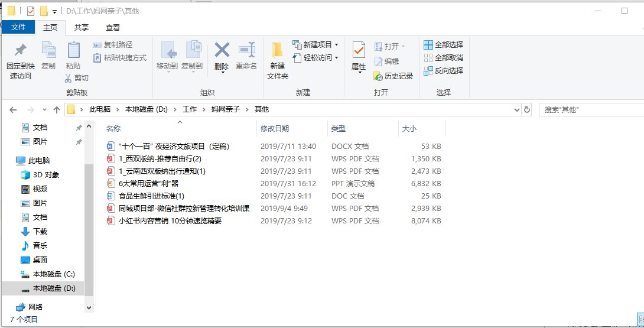Viewport: 644px width, 328px height.
Task: Switch to the 共享 ribbon tab
Action: [x=82, y=28]
